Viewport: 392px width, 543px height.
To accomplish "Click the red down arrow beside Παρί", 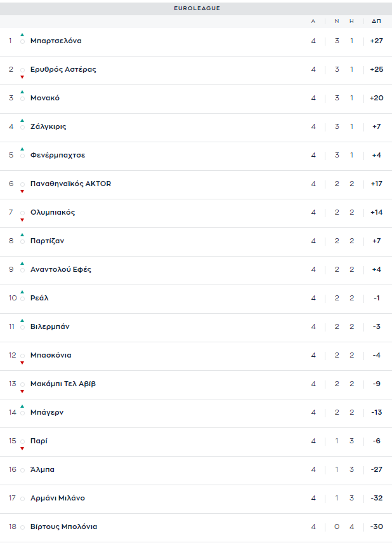I will [x=22, y=448].
